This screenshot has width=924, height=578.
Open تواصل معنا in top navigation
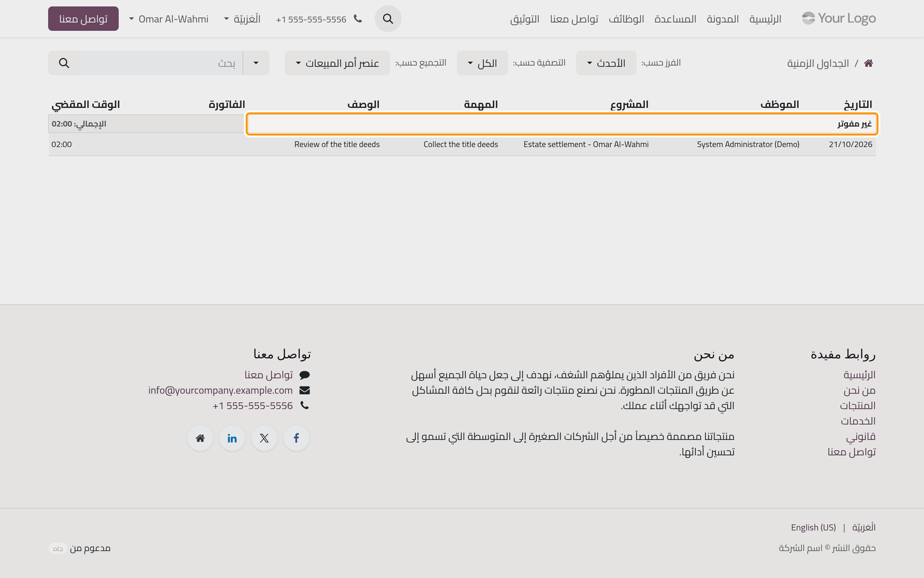tap(574, 19)
